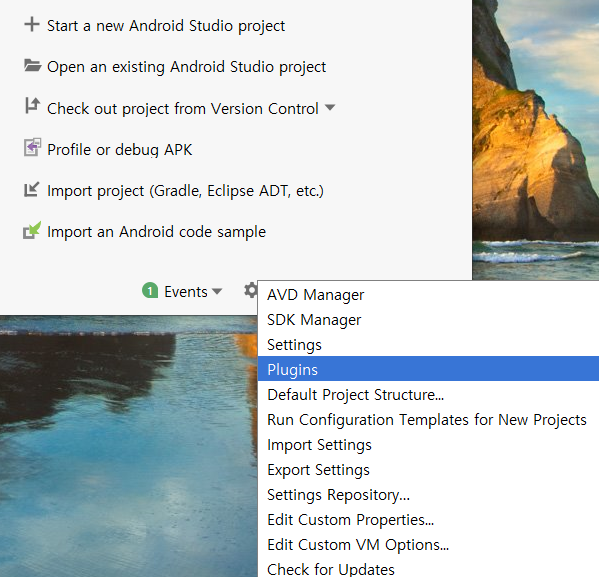This screenshot has height=577, width=599.
Task: Open the Events label
Action: [x=186, y=292]
